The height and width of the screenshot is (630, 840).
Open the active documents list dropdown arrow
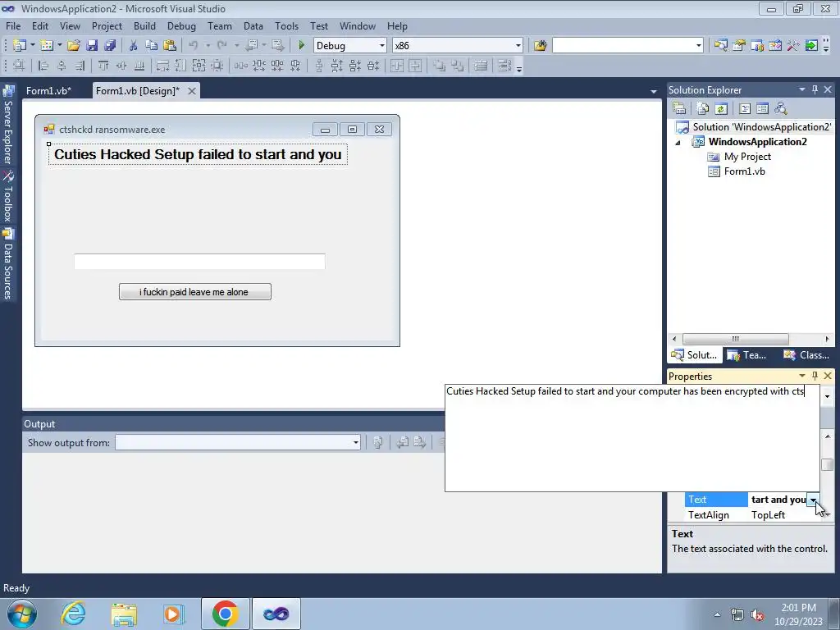[654, 92]
